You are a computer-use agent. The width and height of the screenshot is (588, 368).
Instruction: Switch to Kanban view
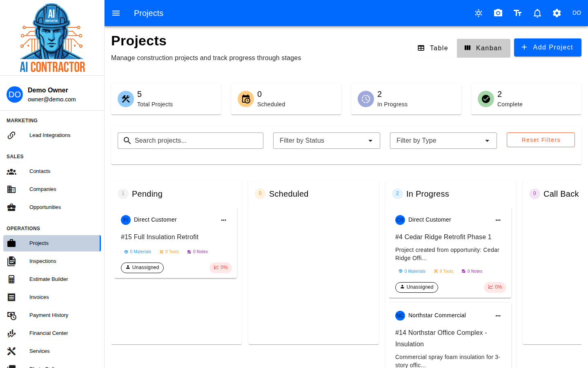(x=483, y=48)
